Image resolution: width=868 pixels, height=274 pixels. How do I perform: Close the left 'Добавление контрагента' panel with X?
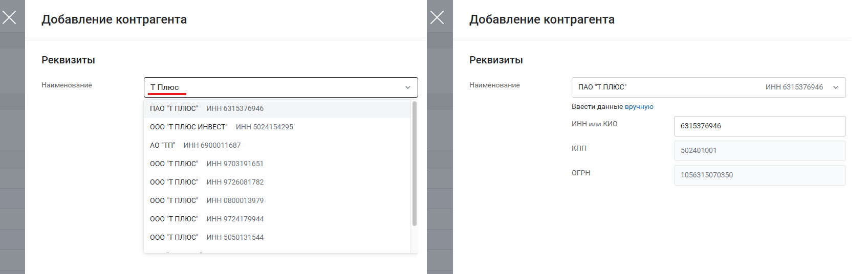tap(9, 17)
